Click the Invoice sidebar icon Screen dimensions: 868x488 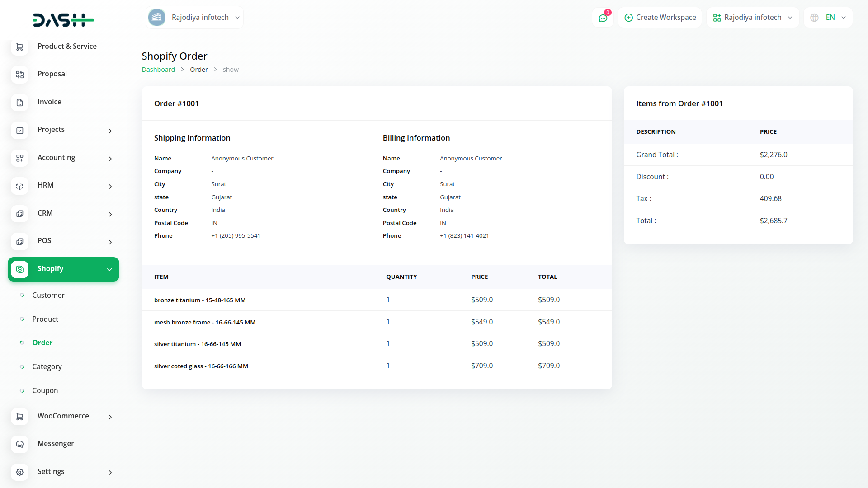[x=19, y=103]
